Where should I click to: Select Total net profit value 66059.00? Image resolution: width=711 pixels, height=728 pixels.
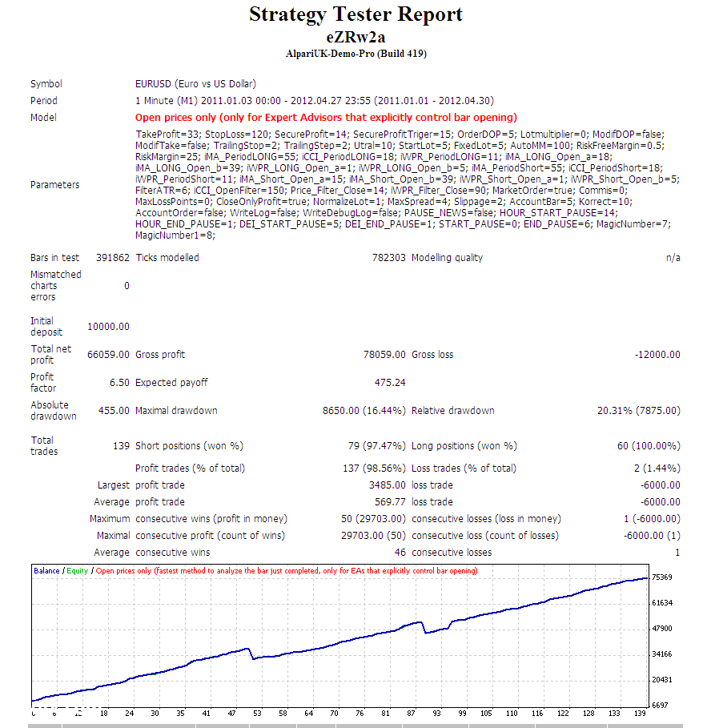(108, 355)
